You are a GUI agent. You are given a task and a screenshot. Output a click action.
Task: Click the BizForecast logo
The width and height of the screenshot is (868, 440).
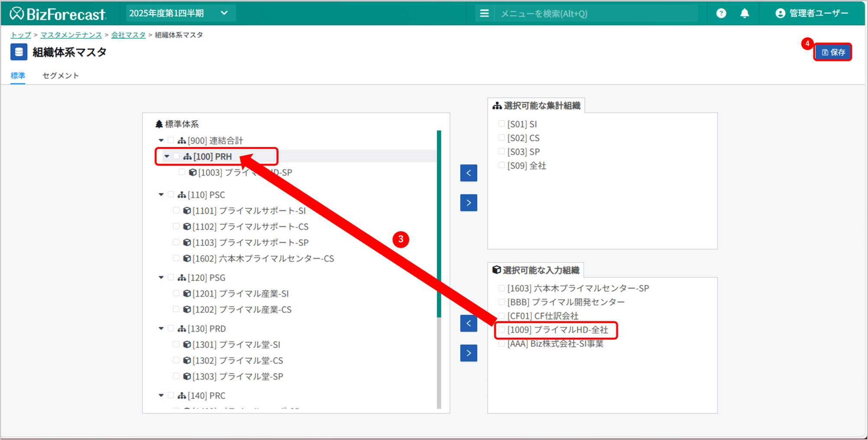tap(58, 13)
